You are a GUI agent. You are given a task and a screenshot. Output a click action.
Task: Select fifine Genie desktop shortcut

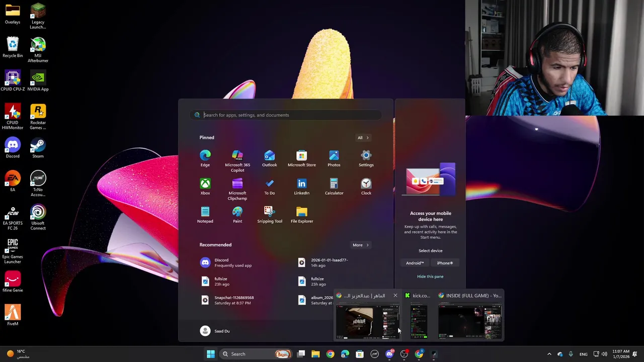pyautogui.click(x=13, y=282)
